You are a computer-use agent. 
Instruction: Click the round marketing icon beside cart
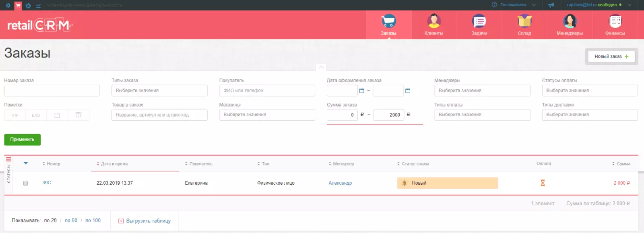click(28, 5)
